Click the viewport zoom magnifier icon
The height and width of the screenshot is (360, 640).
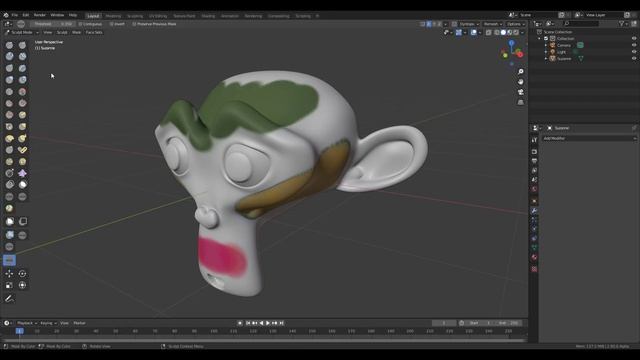520,71
